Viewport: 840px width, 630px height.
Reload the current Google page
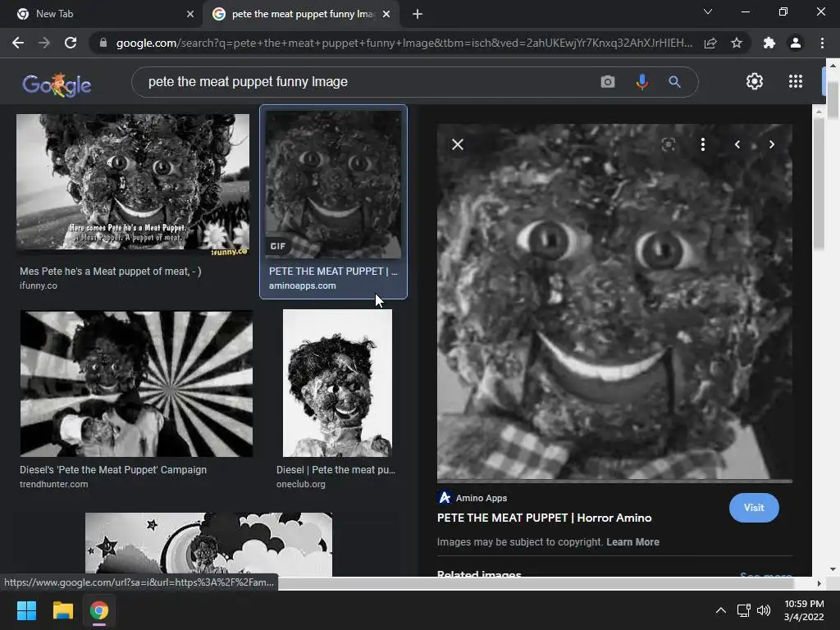[71, 43]
